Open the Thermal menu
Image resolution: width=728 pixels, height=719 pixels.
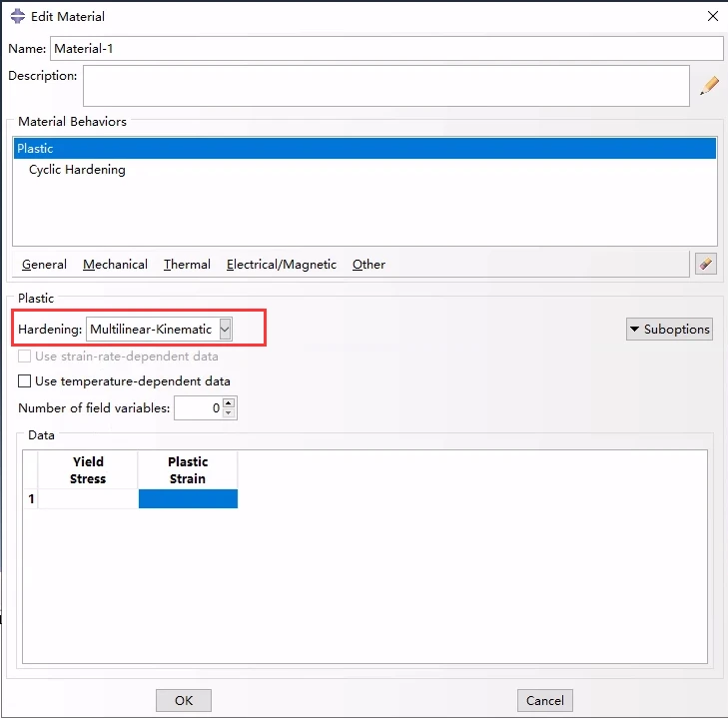pos(187,265)
